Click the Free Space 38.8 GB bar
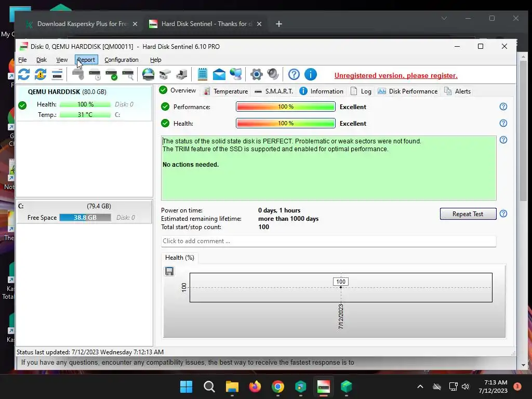The width and height of the screenshot is (532, 399). click(x=85, y=218)
